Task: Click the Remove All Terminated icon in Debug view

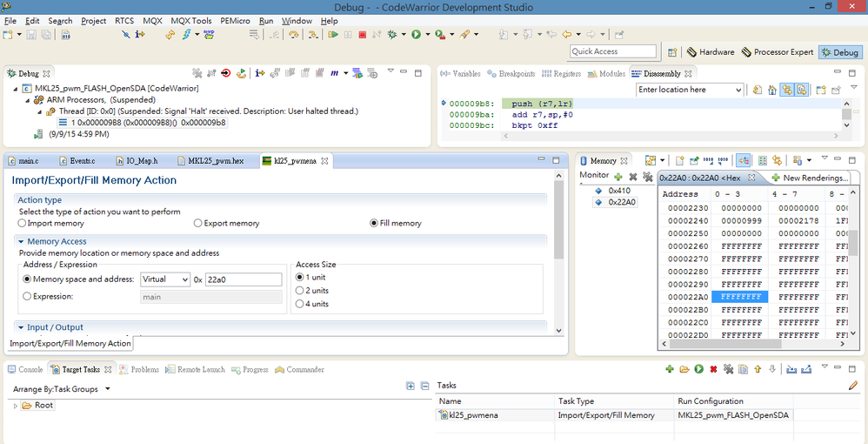Action: point(197,73)
